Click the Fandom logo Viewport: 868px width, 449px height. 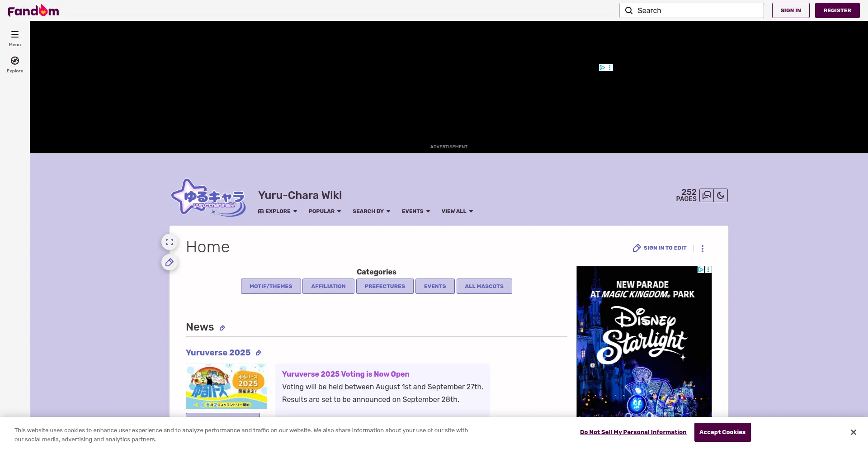pos(33,10)
